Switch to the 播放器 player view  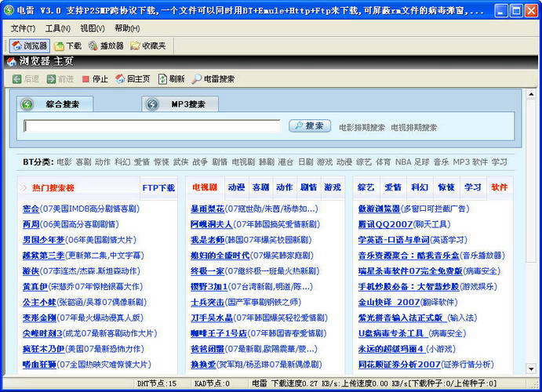click(106, 45)
